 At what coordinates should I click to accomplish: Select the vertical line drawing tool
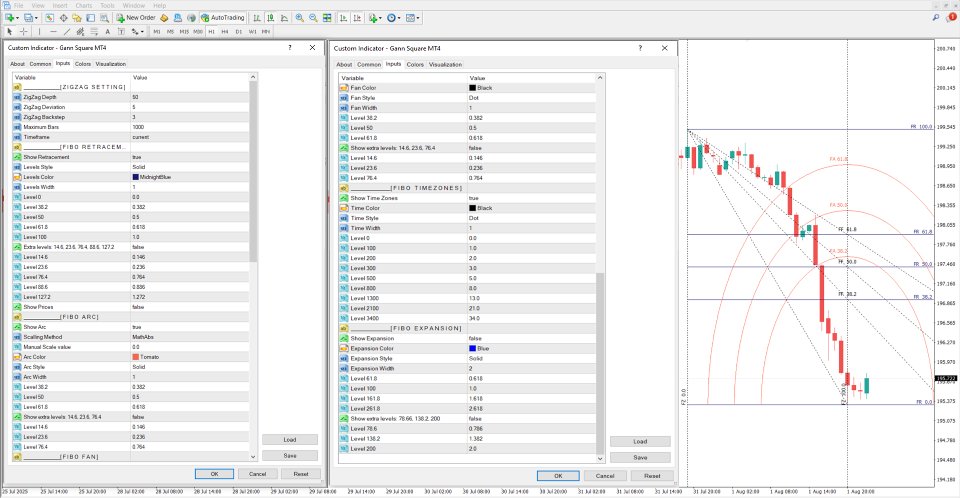pyautogui.click(x=40, y=31)
